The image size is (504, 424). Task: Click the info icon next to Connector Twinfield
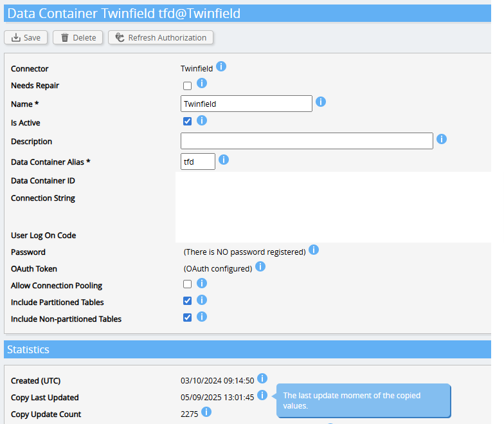click(x=221, y=67)
